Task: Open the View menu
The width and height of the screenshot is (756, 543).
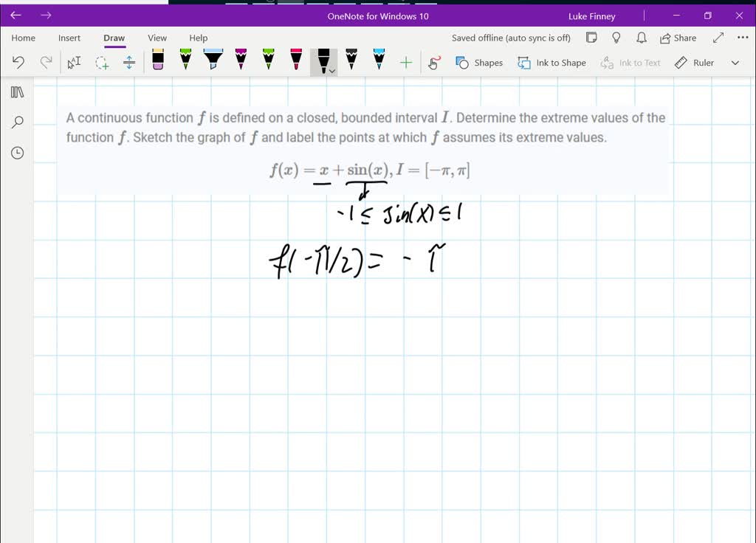Action: coord(157,38)
